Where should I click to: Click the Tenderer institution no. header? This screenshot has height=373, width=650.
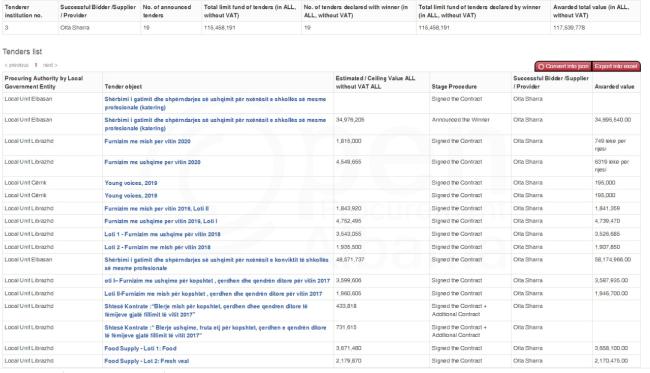[23, 11]
